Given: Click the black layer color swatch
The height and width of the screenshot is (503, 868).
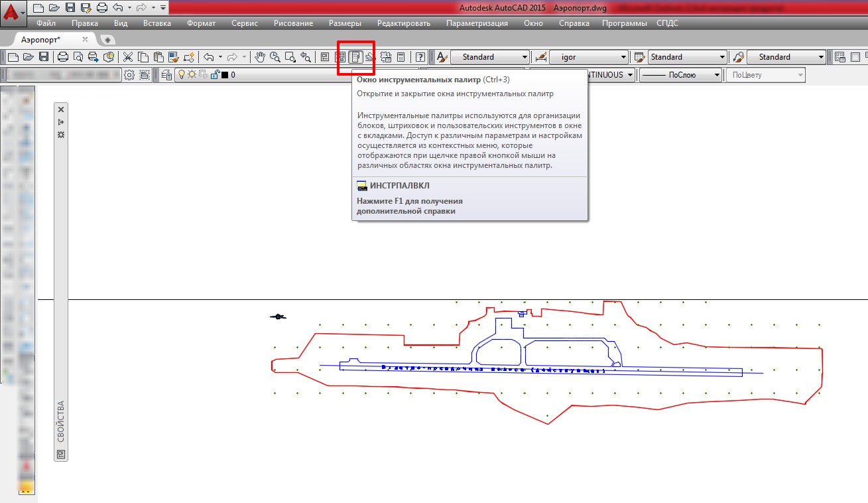Looking at the screenshot, I should pos(225,75).
